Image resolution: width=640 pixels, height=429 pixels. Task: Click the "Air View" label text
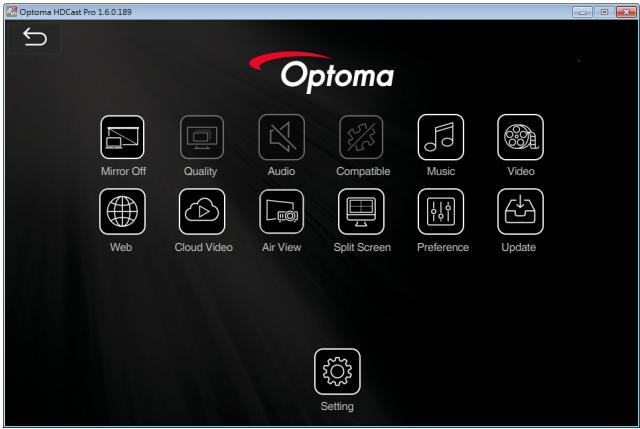coord(282,247)
